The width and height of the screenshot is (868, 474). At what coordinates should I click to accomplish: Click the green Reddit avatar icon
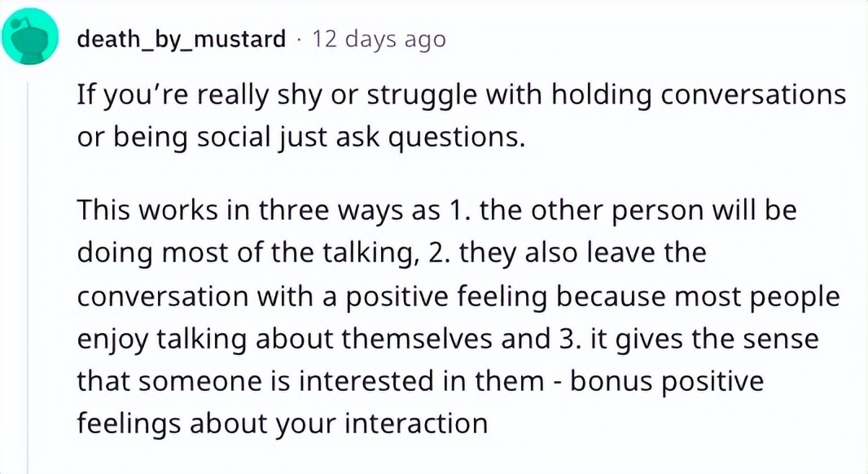32,39
